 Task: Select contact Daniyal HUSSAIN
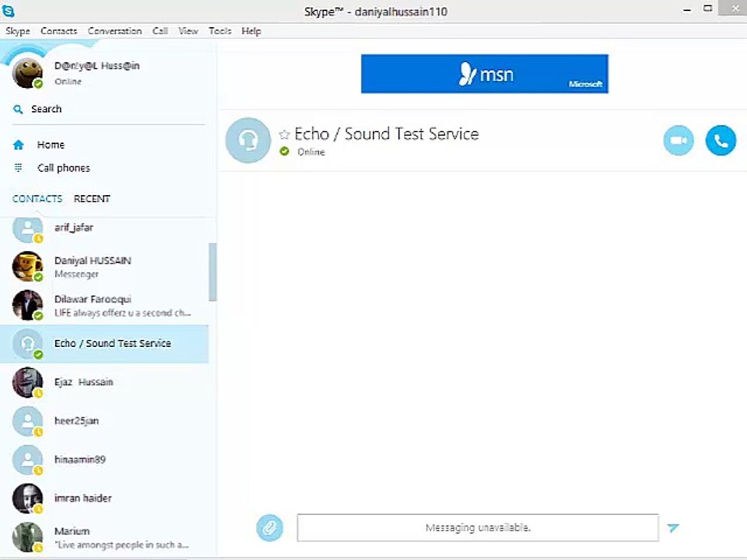104,267
